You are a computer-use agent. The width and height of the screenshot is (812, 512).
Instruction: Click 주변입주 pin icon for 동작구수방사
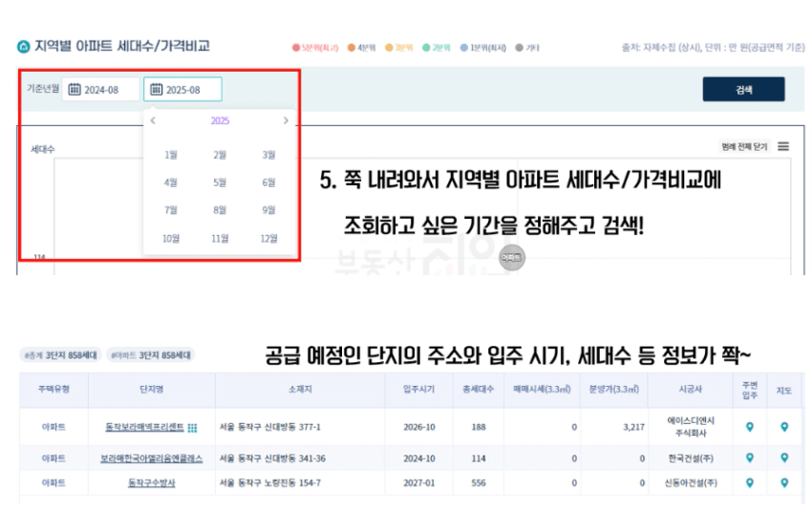click(749, 483)
